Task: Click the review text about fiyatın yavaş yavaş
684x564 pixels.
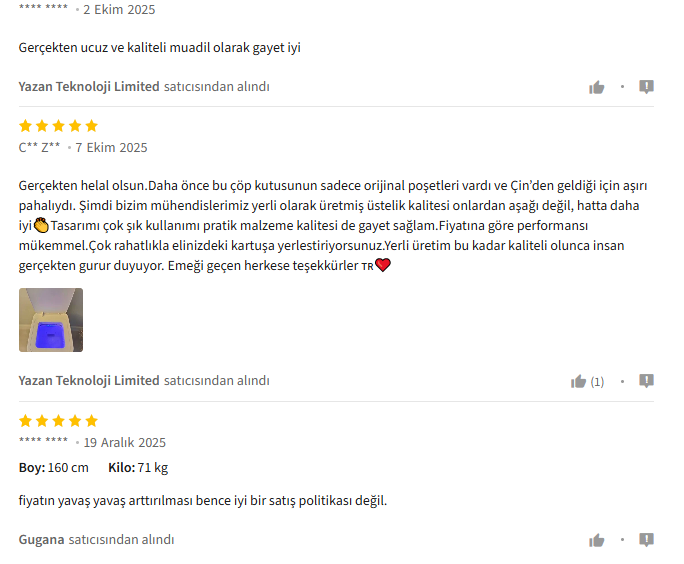Action: coord(203,500)
